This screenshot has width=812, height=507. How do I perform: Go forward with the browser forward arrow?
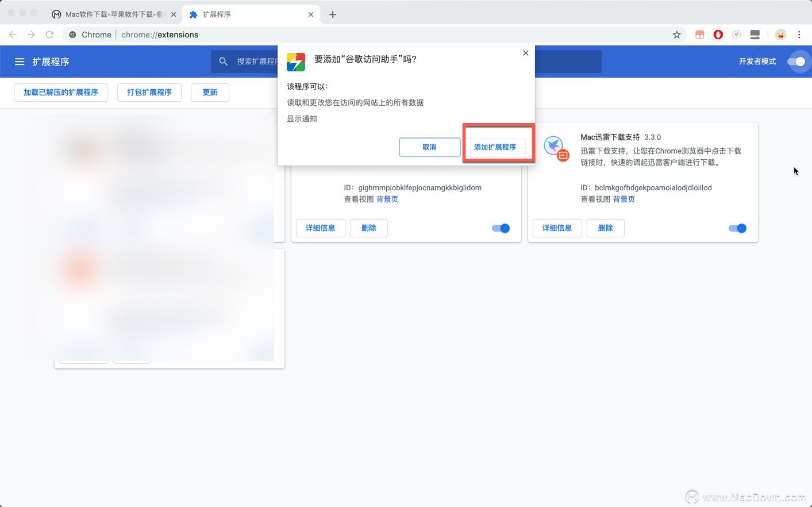pos(31,34)
